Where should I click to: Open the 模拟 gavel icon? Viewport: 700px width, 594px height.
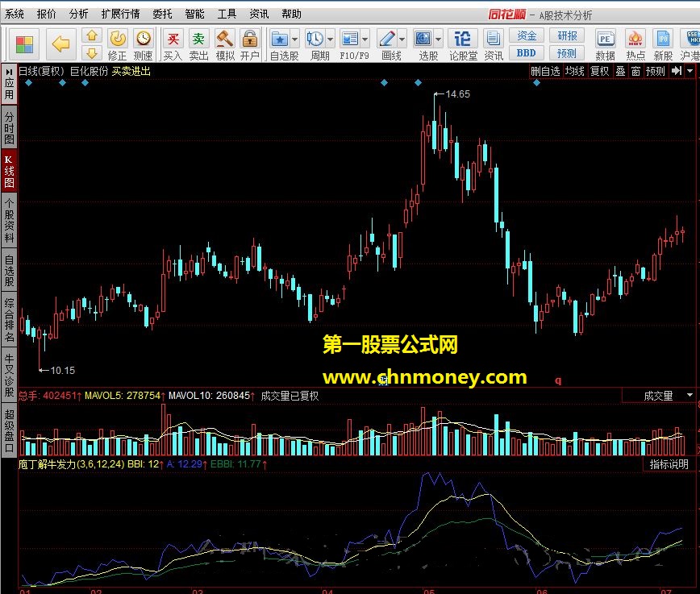[224, 39]
